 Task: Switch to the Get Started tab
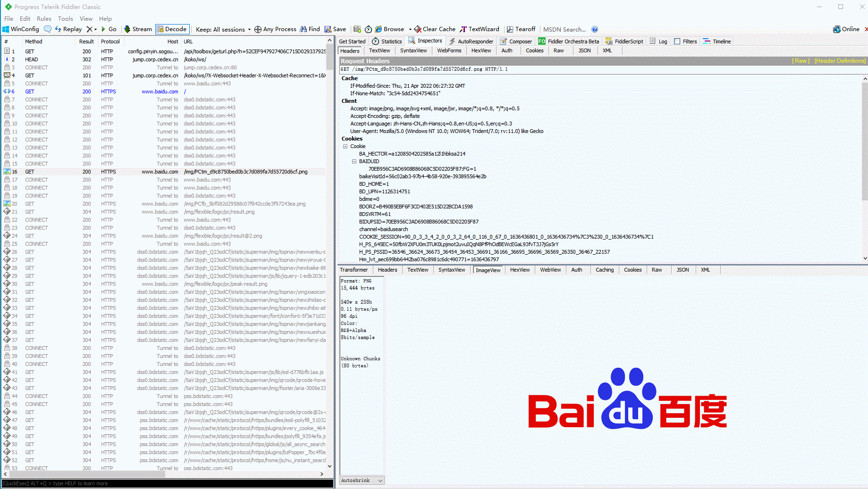pos(352,41)
